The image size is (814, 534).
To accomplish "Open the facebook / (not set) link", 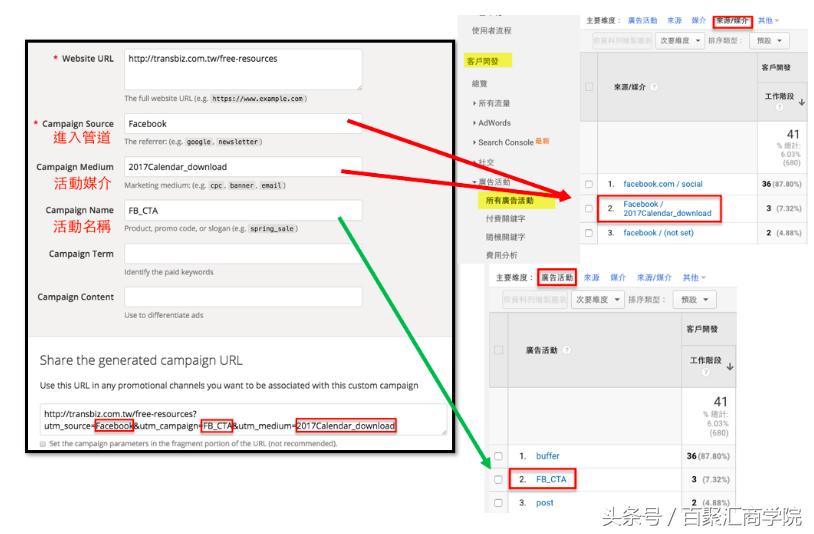I will click(x=658, y=233).
